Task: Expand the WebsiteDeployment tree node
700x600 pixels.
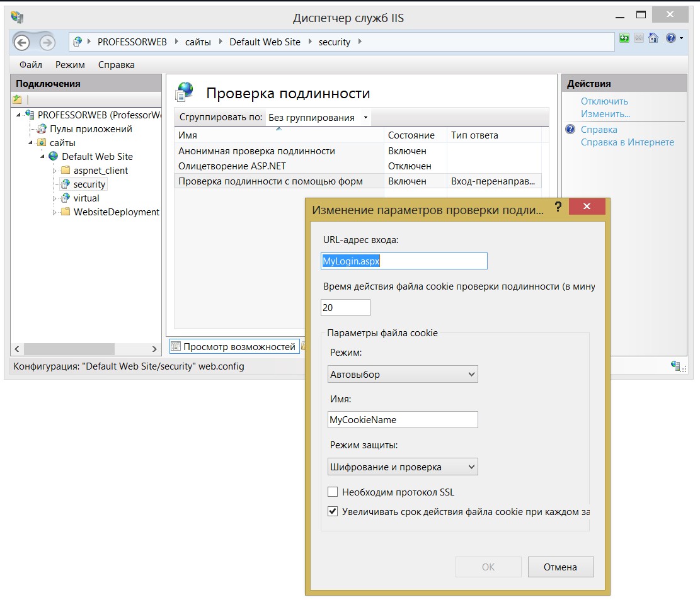Action: point(54,212)
